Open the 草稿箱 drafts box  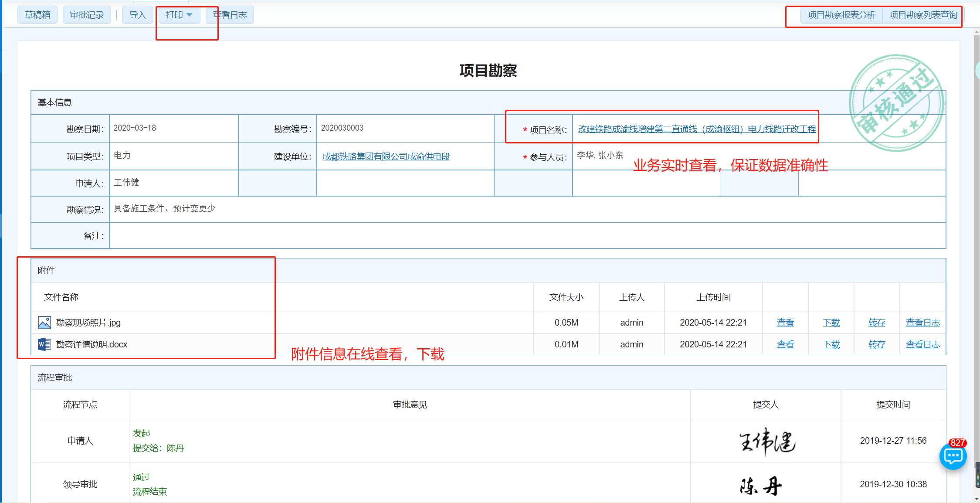[37, 15]
